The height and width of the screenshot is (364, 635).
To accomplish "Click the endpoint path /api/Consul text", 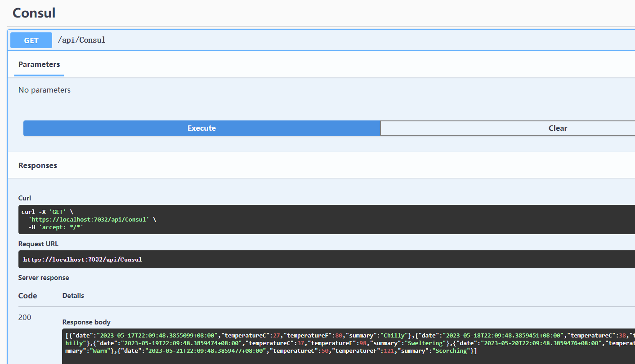I will pyautogui.click(x=81, y=40).
